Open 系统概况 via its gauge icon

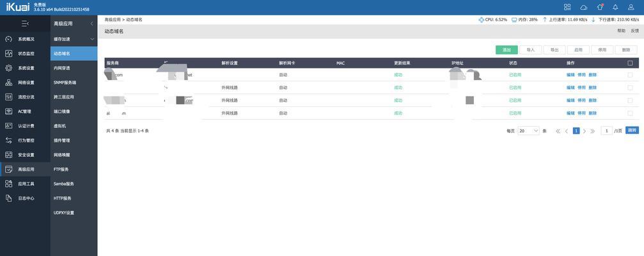(8, 39)
